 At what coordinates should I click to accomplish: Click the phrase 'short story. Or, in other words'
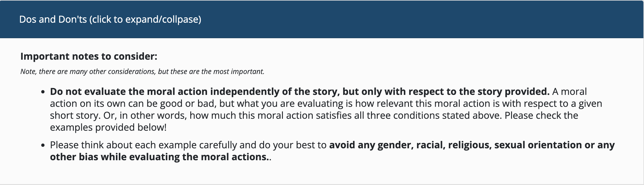pos(118,115)
